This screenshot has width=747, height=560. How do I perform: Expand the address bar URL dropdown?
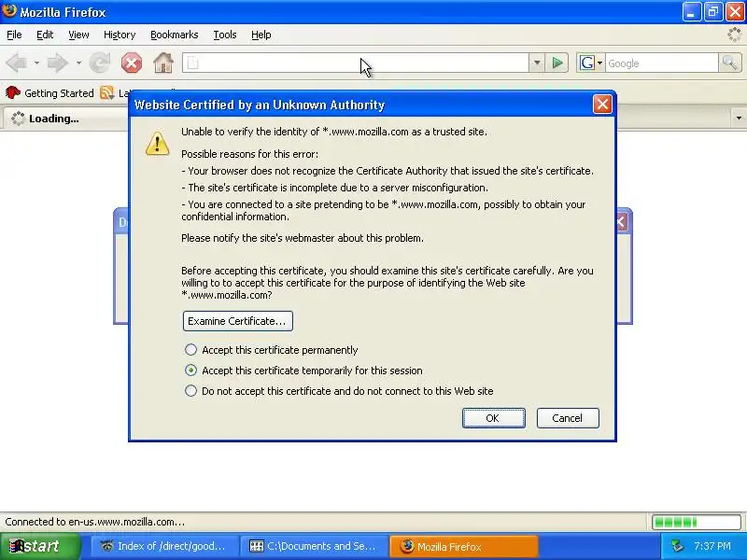point(537,63)
